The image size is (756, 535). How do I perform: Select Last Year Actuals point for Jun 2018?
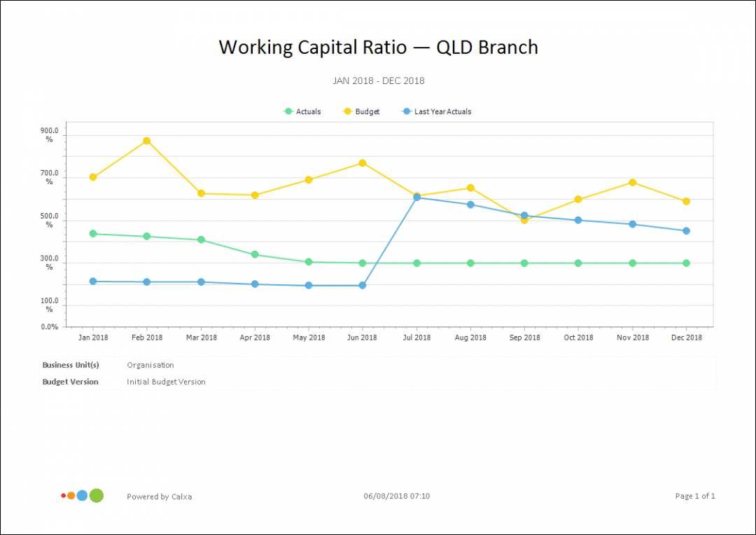363,286
